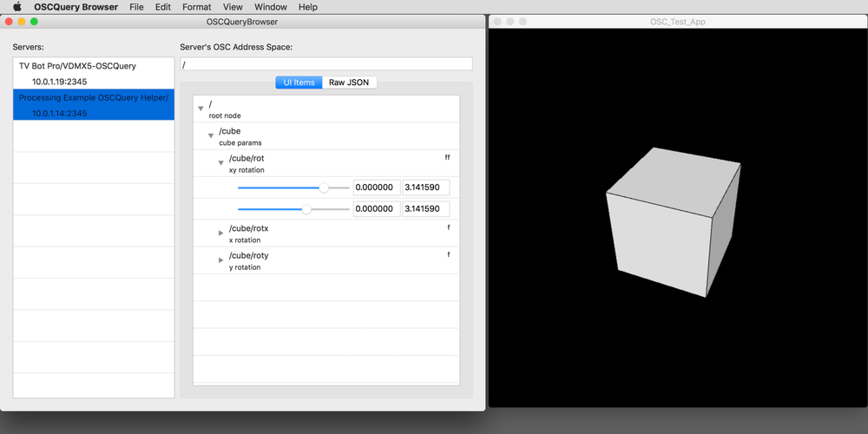Select the /cube/roty label
Screen dimensions: 868x434
pos(248,256)
